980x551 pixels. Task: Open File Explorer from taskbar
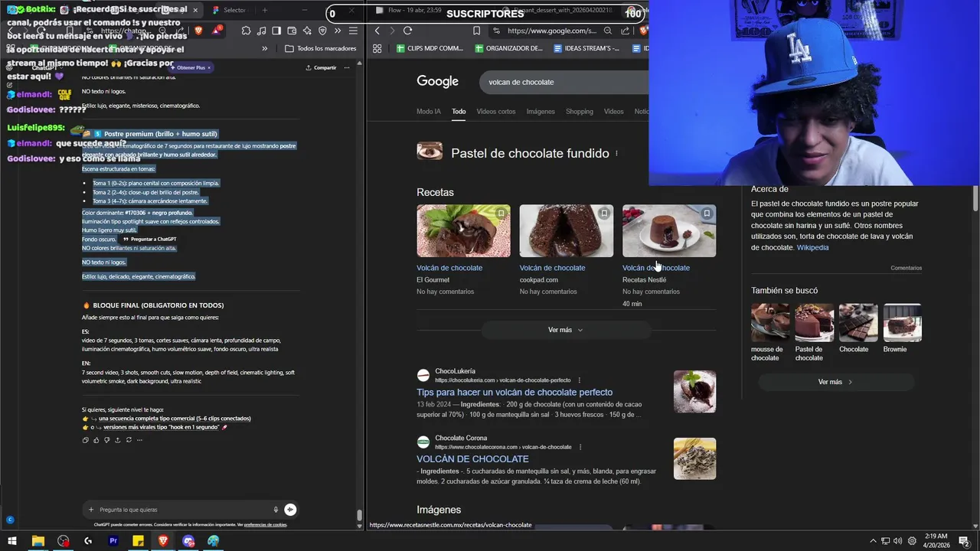coord(38,541)
